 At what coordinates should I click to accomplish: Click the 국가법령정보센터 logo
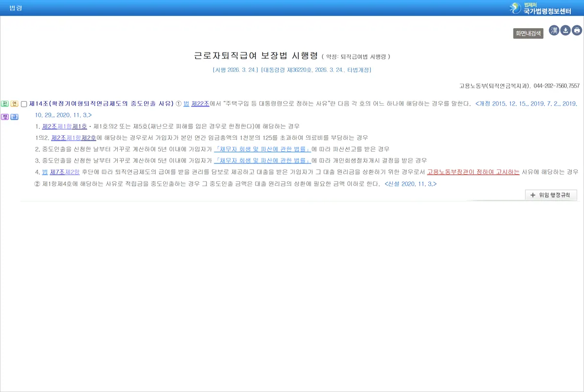(540, 8)
